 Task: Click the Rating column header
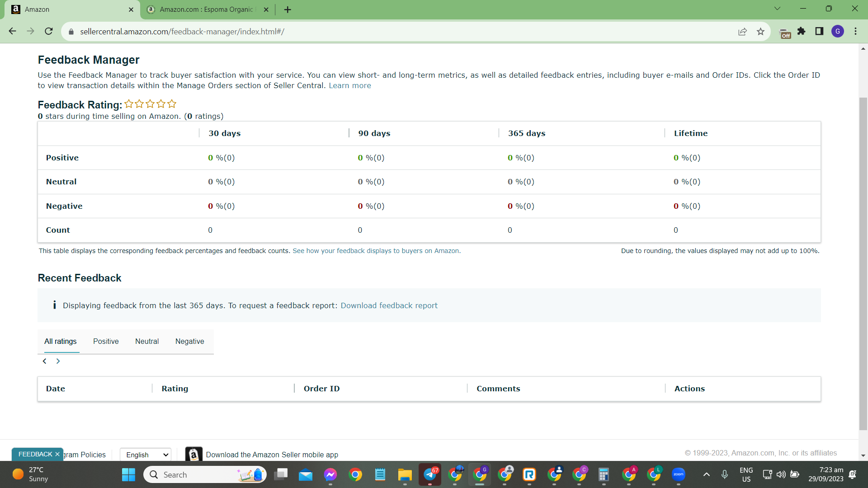[x=175, y=389]
